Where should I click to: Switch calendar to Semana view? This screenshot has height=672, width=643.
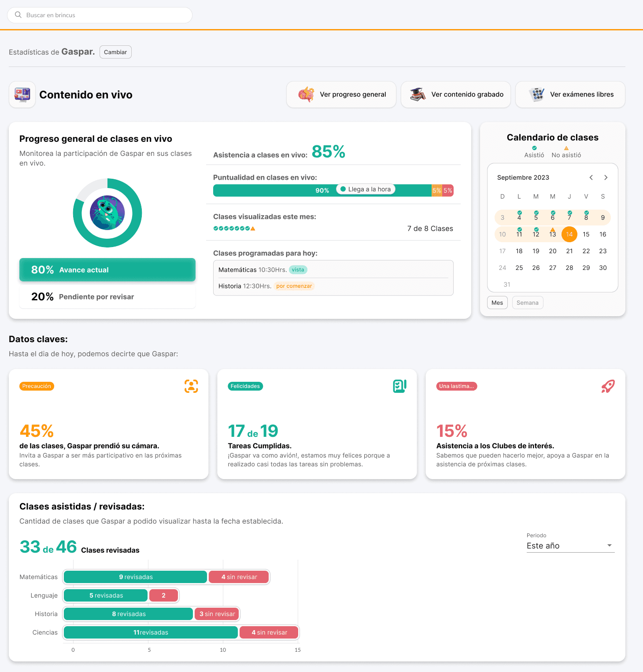pos(528,303)
